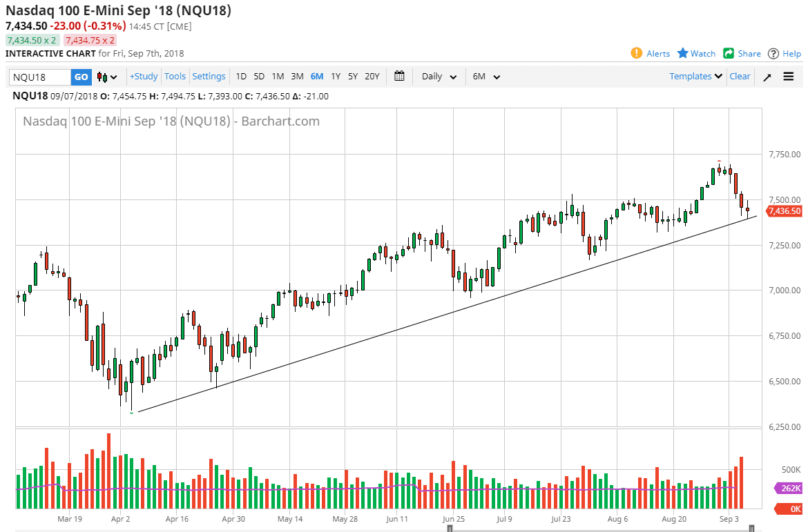Click the Alerts bell icon
The image size is (808, 532).
(x=636, y=53)
